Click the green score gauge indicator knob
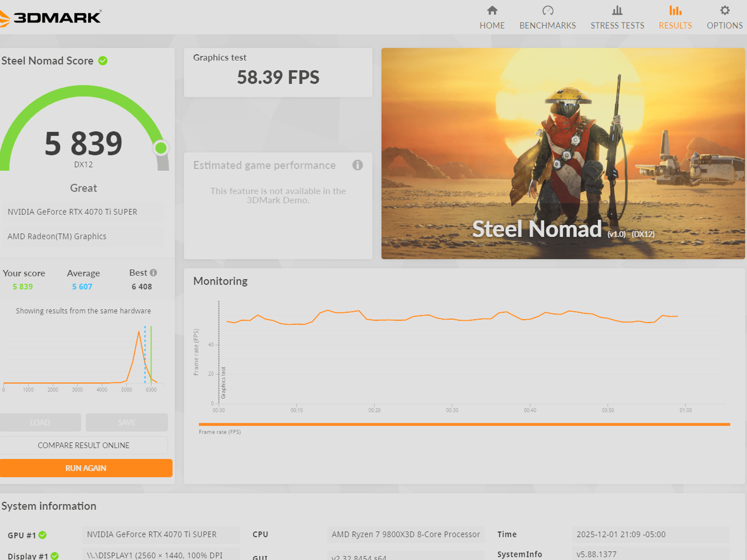Screen dimensions: 747x560 161,148
